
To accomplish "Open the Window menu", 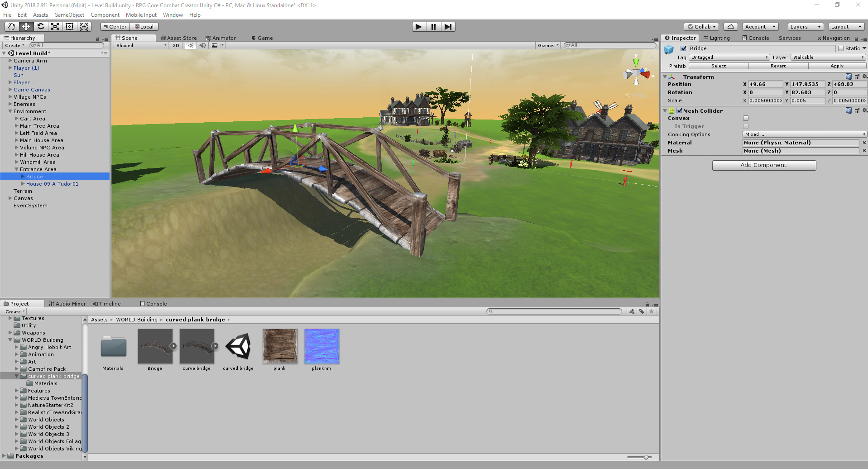I will pos(173,15).
